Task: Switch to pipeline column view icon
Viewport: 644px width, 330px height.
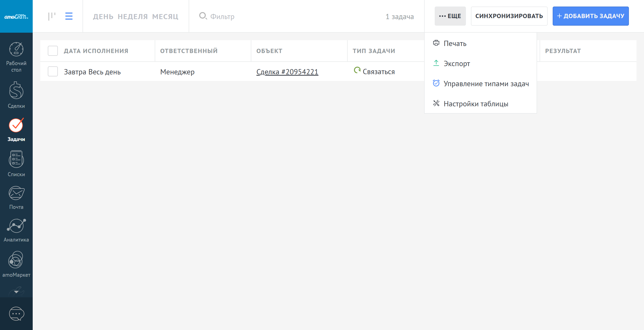Action: click(x=52, y=16)
